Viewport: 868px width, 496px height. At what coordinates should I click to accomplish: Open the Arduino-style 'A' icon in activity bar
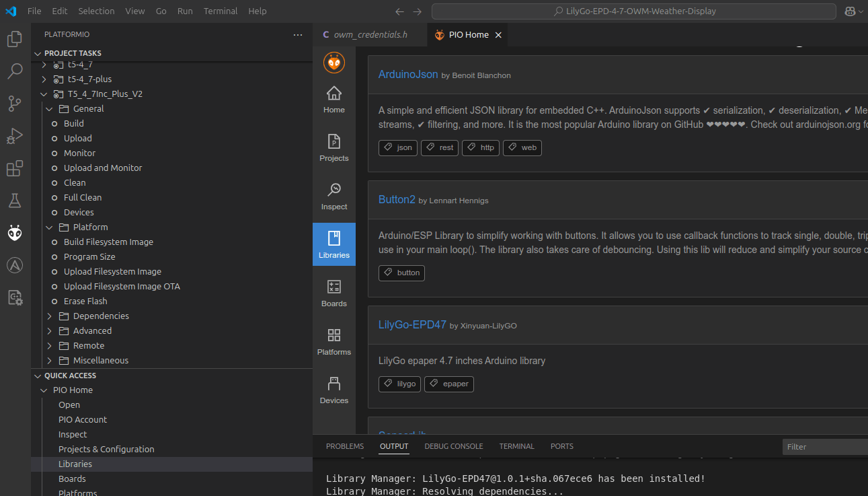(x=15, y=265)
